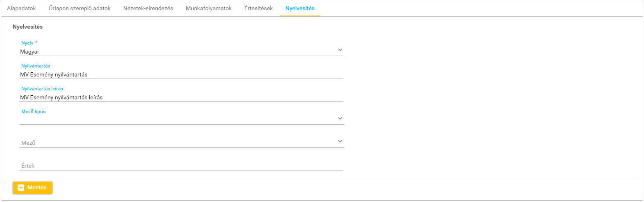Click the Nyelvesítés section heading
The width and height of the screenshot is (644, 202).
[27, 27]
